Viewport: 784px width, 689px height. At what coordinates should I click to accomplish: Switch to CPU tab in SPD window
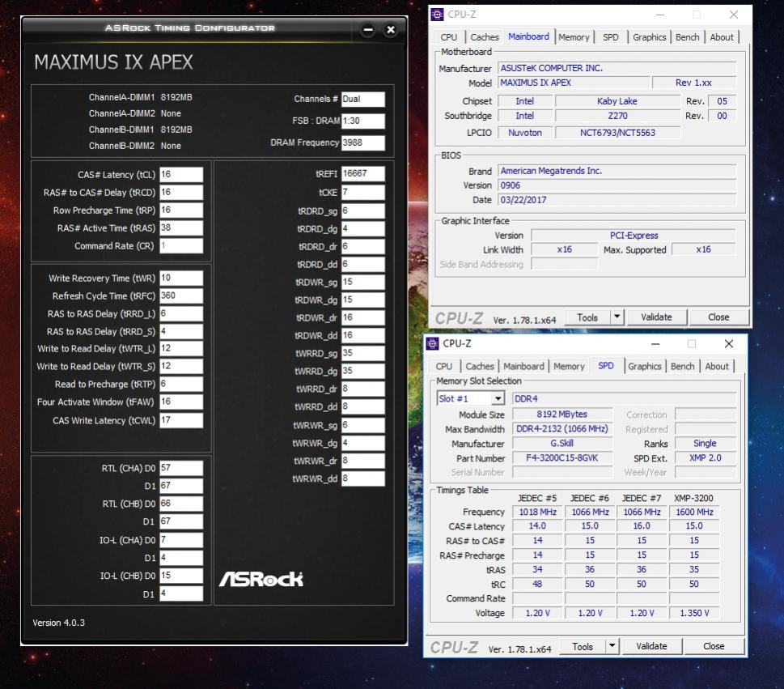(443, 367)
